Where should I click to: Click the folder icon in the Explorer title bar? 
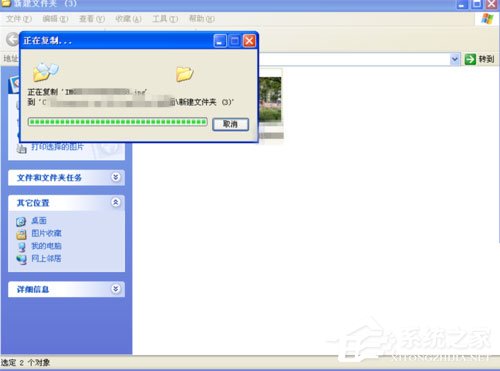[6, 3]
